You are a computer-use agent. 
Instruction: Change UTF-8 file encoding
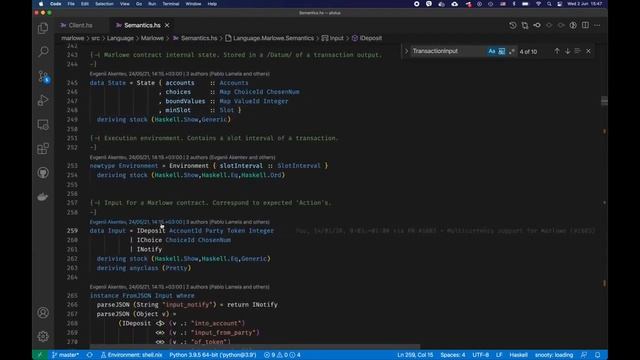point(480,355)
